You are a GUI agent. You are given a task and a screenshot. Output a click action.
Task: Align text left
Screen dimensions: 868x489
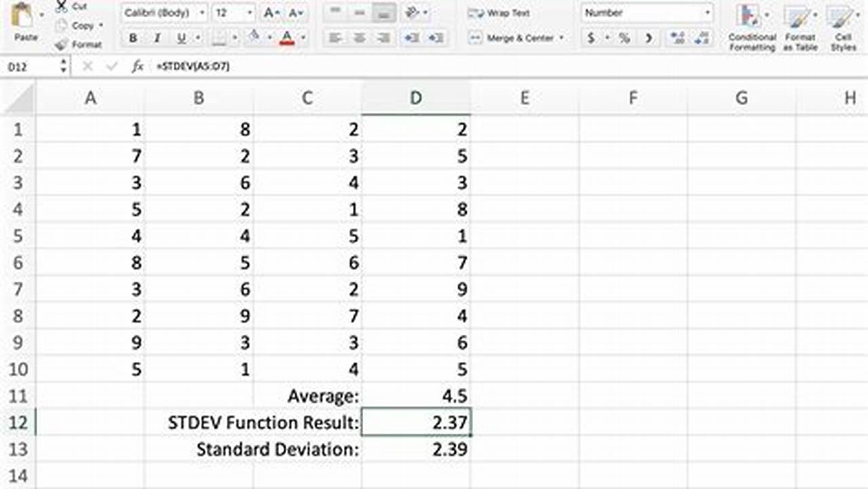point(335,38)
